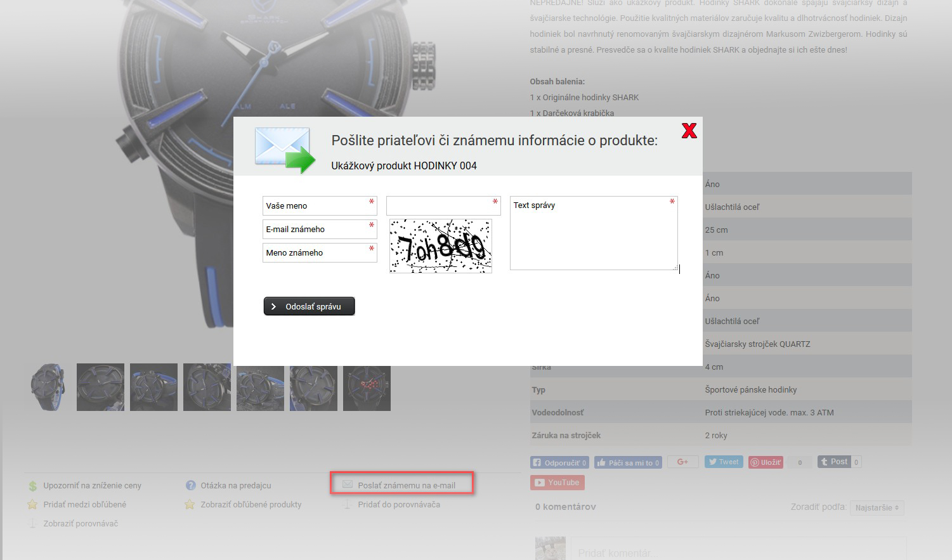Open 'Zobraziť obľúbené produkty' link

pyautogui.click(x=251, y=505)
